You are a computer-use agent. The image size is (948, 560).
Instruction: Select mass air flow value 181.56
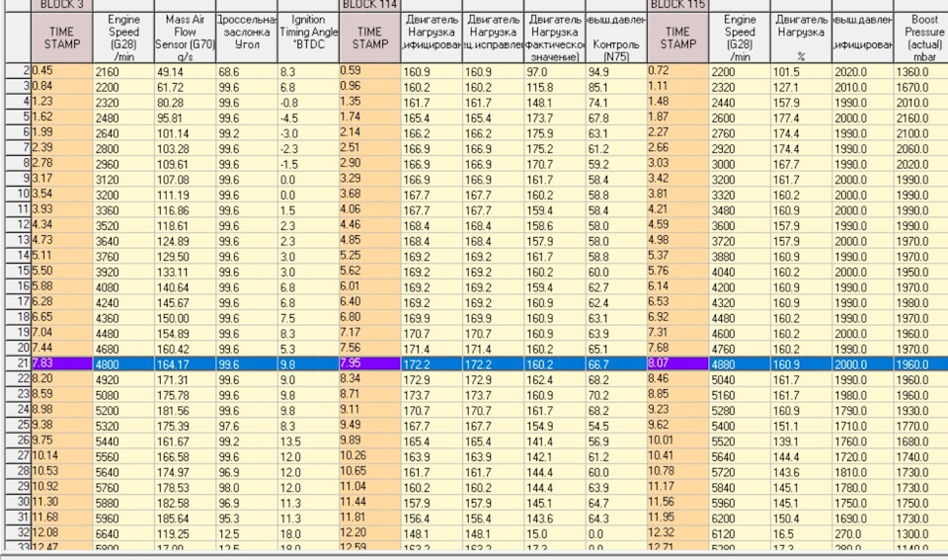185,410
